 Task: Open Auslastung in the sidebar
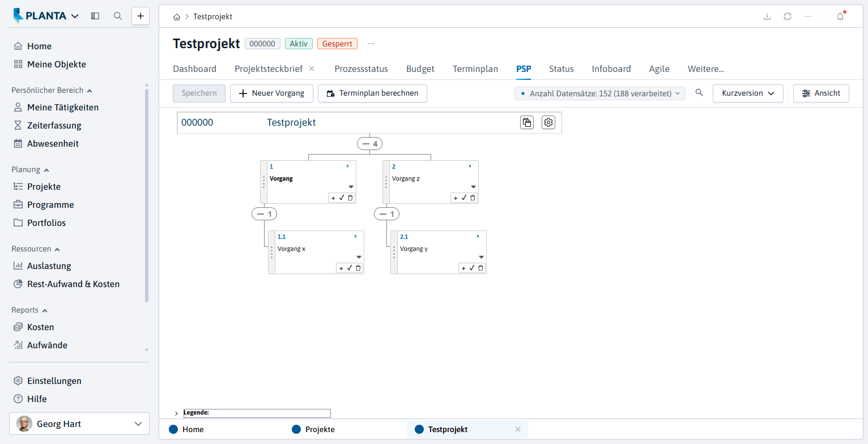pos(49,266)
